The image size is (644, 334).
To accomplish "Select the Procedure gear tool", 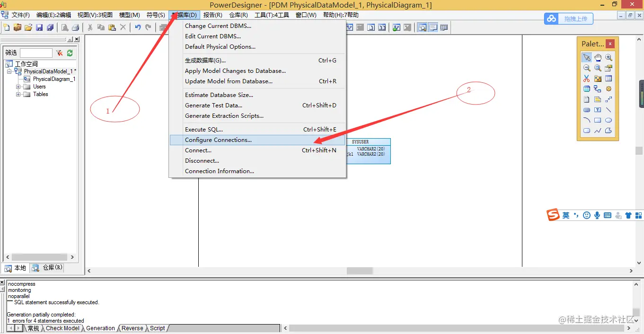I will [609, 88].
